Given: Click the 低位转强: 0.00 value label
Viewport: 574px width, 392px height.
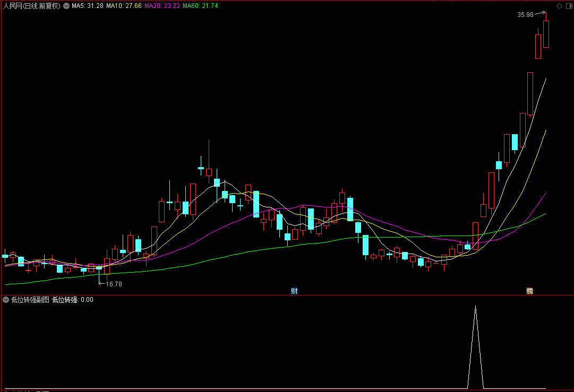Looking at the screenshot, I should (x=73, y=300).
